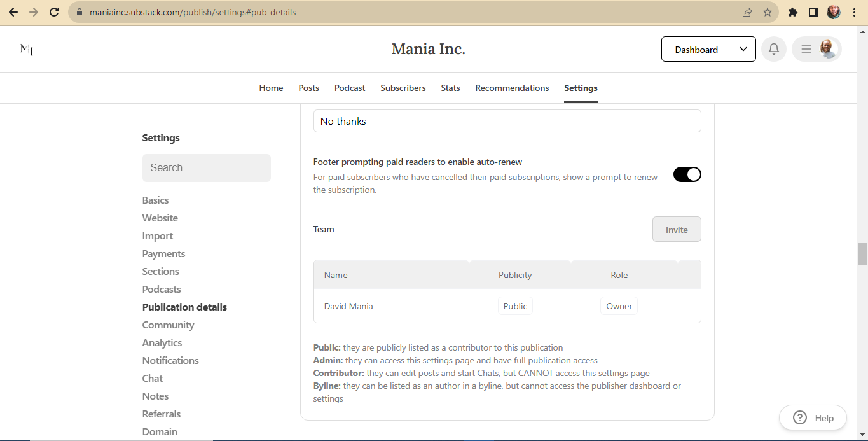The width and height of the screenshot is (868, 441).
Task: Click the Help question mark button
Action: point(813,418)
